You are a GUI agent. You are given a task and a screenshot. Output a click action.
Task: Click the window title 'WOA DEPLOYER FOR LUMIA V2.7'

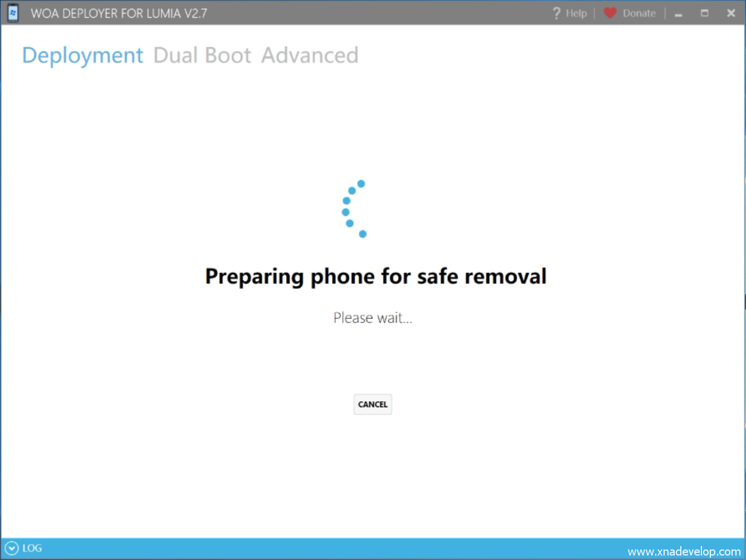[x=119, y=13]
